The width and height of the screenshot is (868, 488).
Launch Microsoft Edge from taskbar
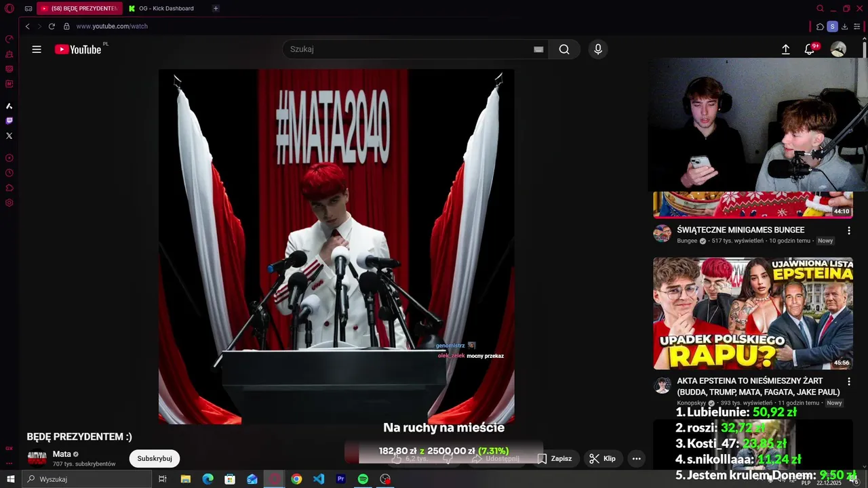pyautogui.click(x=208, y=479)
